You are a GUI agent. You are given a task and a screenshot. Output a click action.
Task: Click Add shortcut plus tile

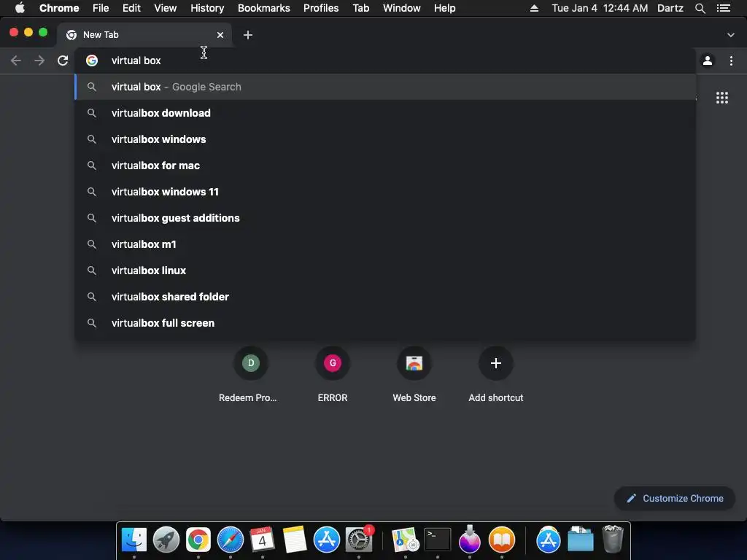coord(496,363)
